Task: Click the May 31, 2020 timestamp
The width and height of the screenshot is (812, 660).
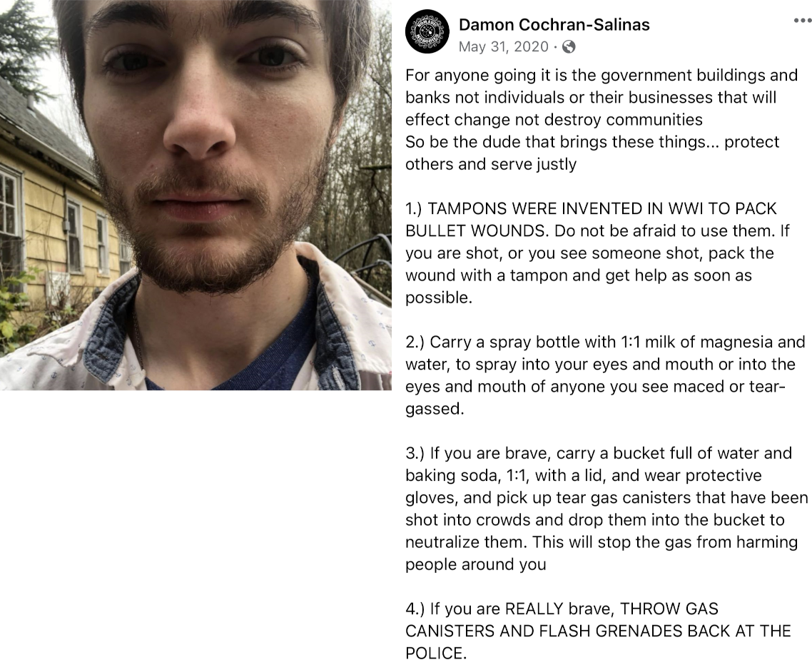Action: (x=503, y=46)
